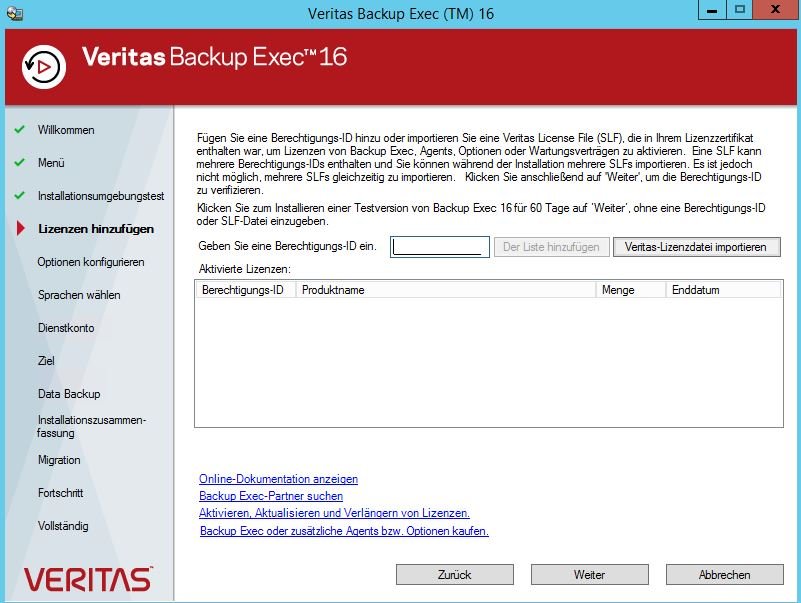This screenshot has height=603, width=801.
Task: Select the Migration step in sidebar
Action: pos(59,460)
